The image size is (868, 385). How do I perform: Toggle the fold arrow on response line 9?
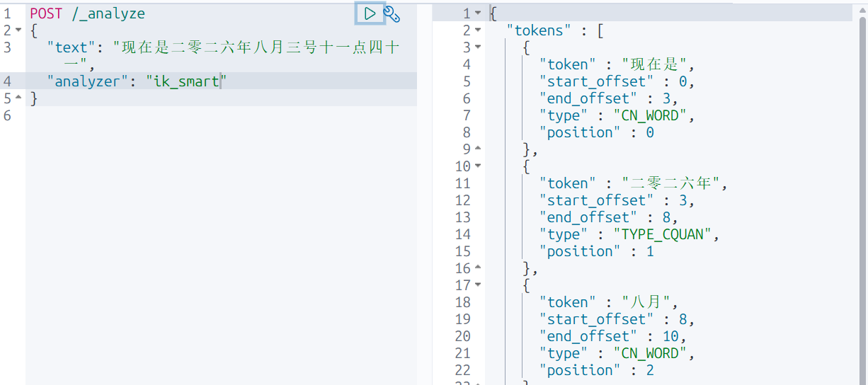(478, 149)
